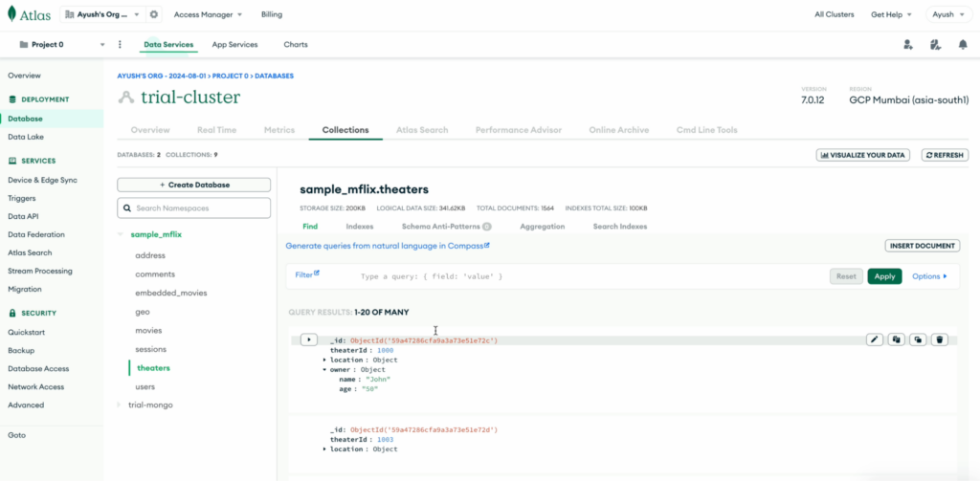
Task: Go to the Billing page
Action: click(x=271, y=14)
